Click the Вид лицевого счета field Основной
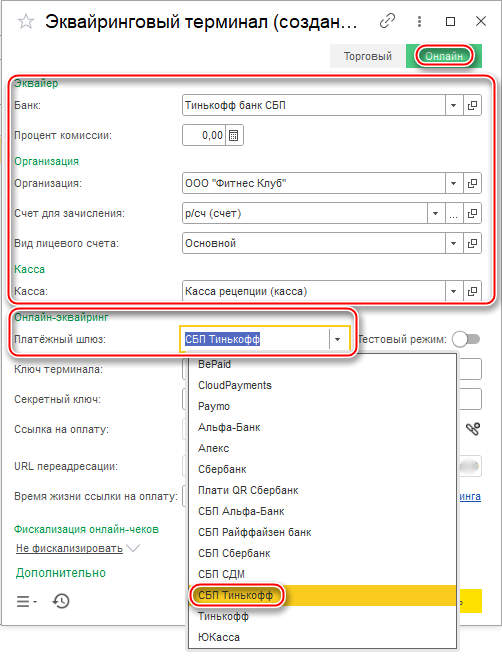This screenshot has width=502, height=657. (313, 243)
